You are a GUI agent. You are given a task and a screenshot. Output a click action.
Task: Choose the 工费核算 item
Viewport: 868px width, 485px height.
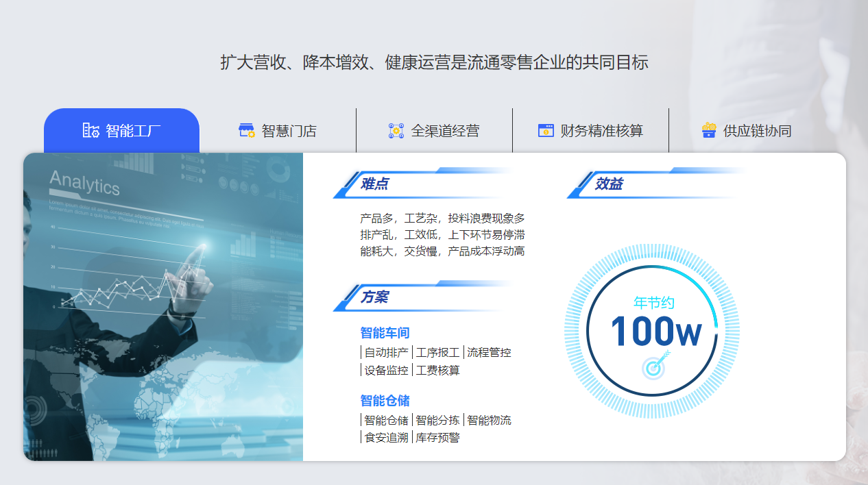437,371
